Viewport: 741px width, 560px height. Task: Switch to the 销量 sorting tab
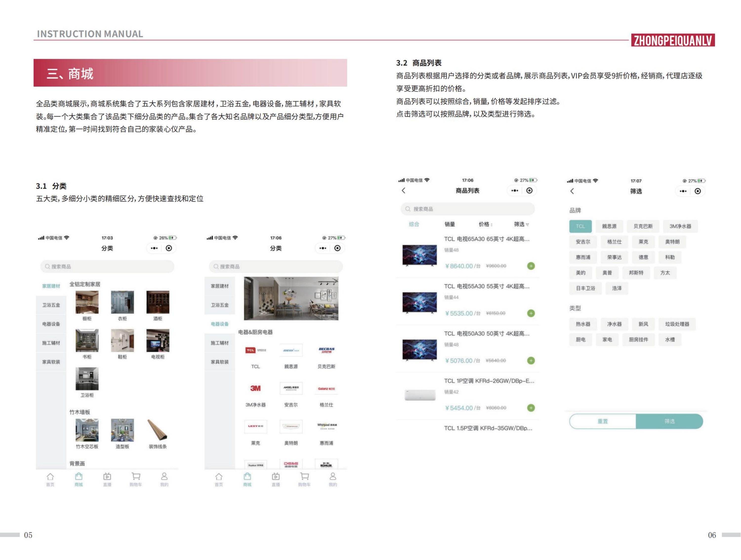(x=450, y=224)
